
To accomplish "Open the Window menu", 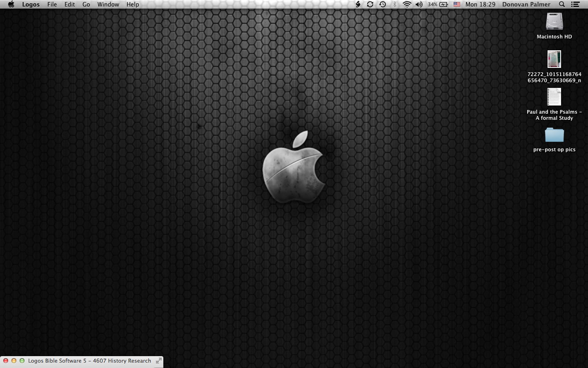I will pyautogui.click(x=108, y=4).
